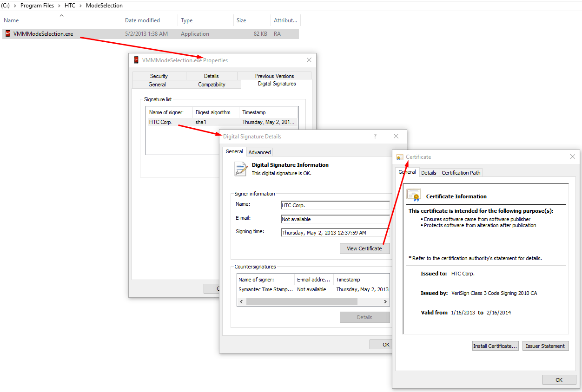Click Name of signer header under Countersignatures
Image resolution: width=582 pixels, height=392 pixels.
coord(266,280)
